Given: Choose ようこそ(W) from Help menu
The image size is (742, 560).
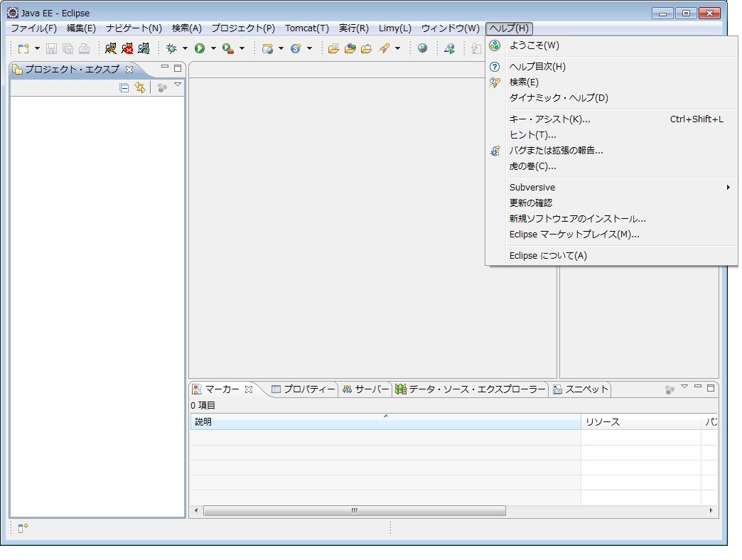Looking at the screenshot, I should point(611,45).
